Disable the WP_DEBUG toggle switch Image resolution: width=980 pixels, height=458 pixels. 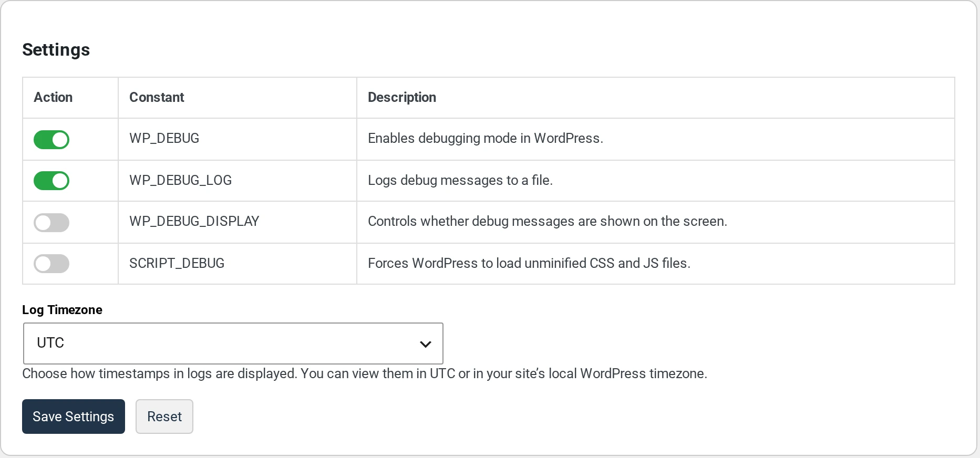51,140
